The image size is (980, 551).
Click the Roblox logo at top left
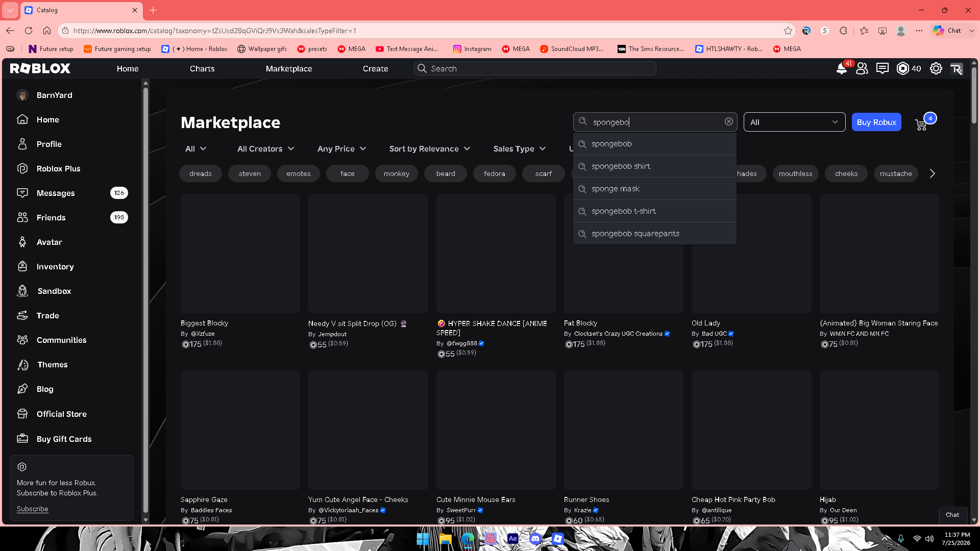[40, 68]
